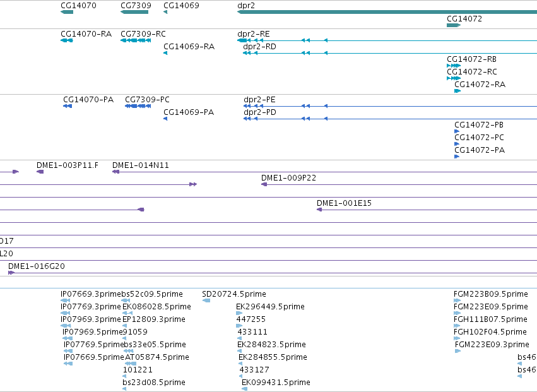This screenshot has width=537, height=392.
Task: Click the IP07669.3prime EST
Action: click(x=65, y=300)
